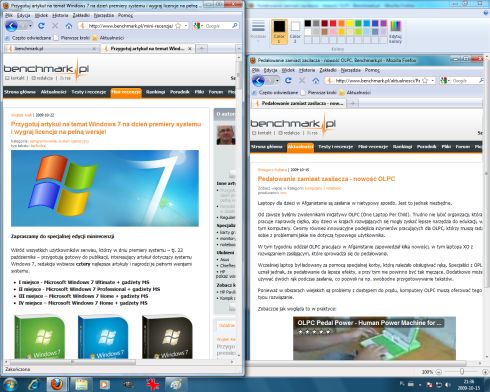
Task: Click Rankingi nav in left benchmark page
Action: [x=155, y=92]
